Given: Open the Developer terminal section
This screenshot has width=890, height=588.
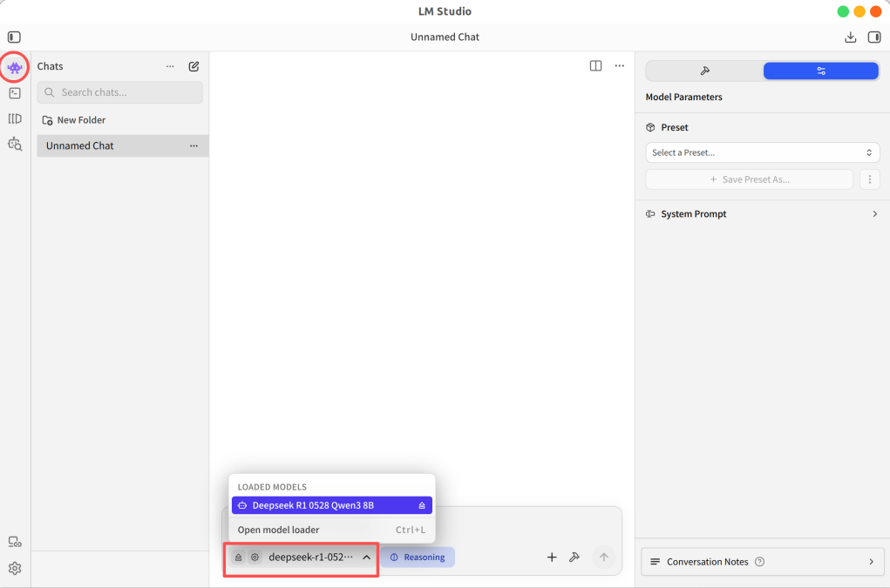Looking at the screenshot, I should coord(15,93).
